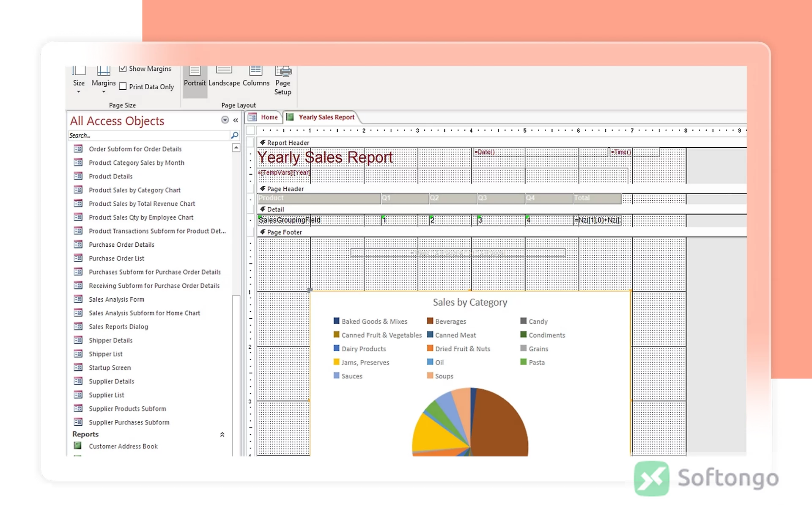The height and width of the screenshot is (521, 812).
Task: Select the Page Footer section bar
Action: click(x=502, y=232)
